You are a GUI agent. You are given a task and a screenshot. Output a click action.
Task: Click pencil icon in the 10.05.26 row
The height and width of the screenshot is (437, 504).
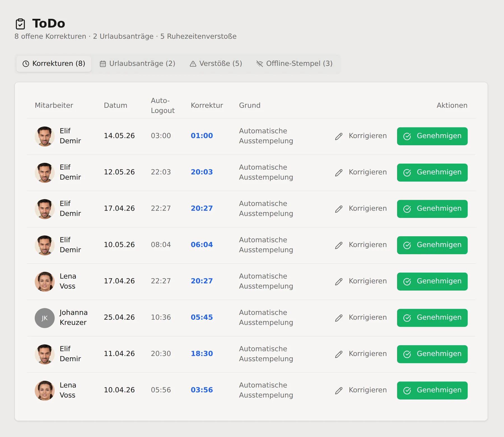[x=339, y=245]
